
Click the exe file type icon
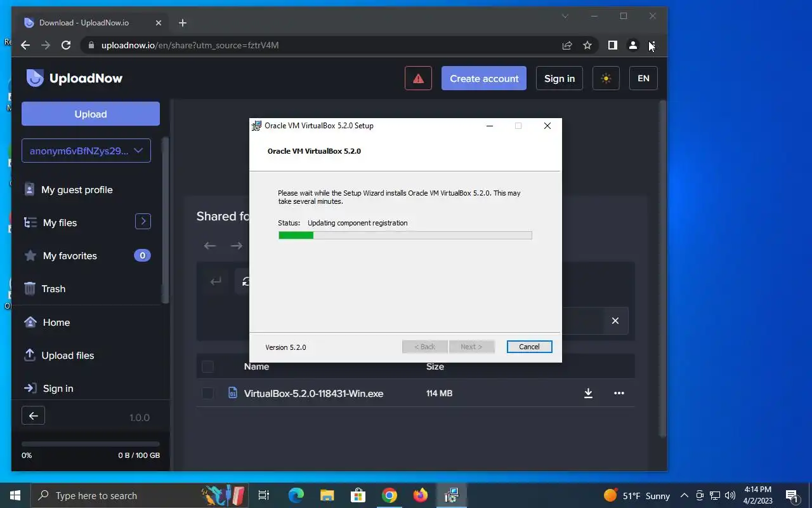pos(233,393)
